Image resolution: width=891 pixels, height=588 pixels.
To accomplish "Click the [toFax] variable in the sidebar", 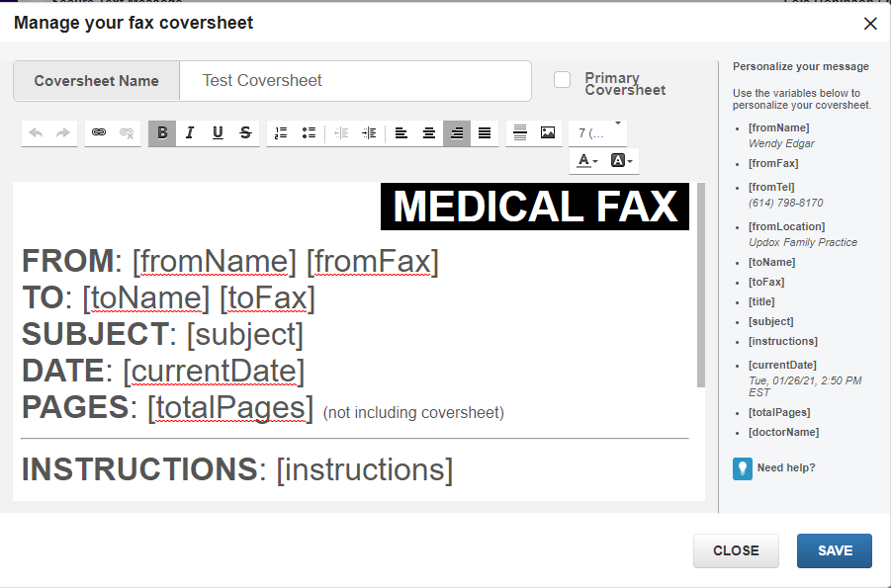I will click(766, 282).
